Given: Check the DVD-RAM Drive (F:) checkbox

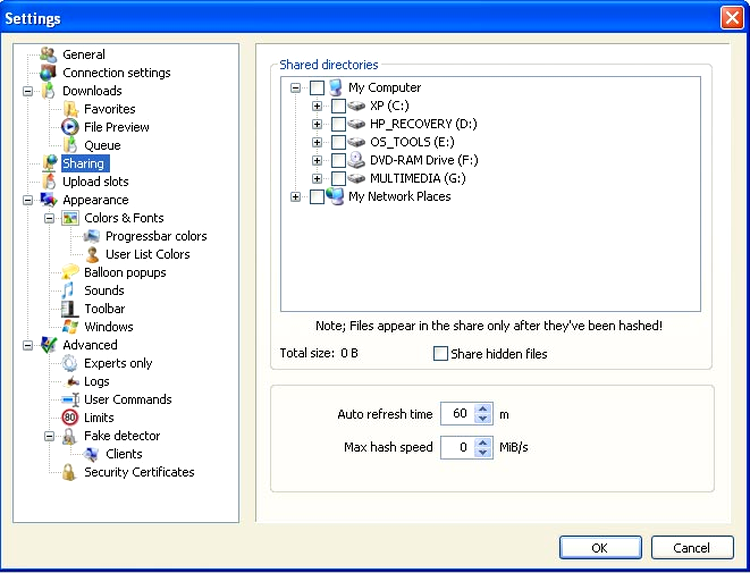Looking at the screenshot, I should 339,160.
